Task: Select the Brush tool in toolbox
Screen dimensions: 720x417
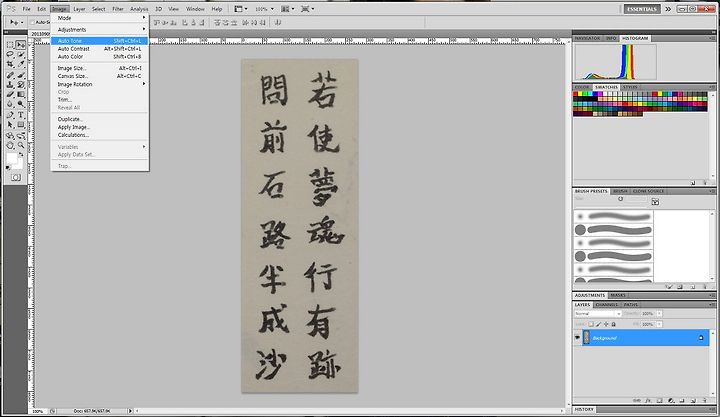Action: pyautogui.click(x=21, y=75)
